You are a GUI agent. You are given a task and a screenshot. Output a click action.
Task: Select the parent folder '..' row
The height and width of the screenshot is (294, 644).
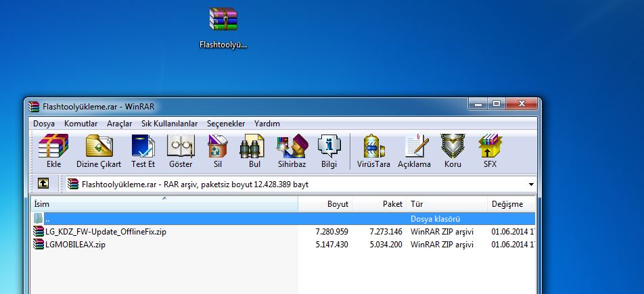tap(283, 218)
